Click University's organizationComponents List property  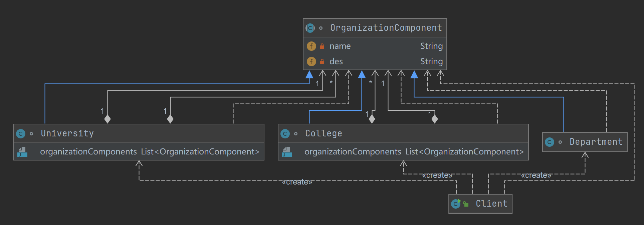pyautogui.click(x=150, y=152)
